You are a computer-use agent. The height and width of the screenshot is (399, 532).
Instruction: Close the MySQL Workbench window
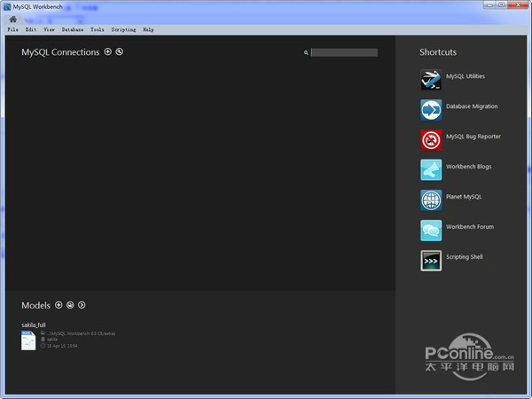coord(518,4)
